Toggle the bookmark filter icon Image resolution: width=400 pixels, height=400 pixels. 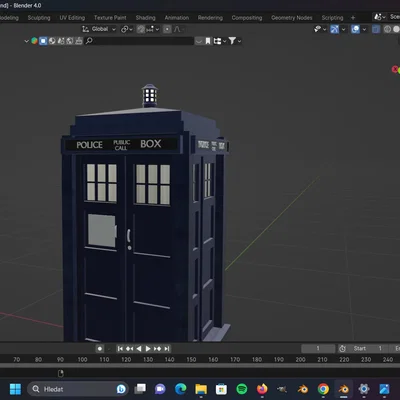pyautogui.click(x=208, y=41)
